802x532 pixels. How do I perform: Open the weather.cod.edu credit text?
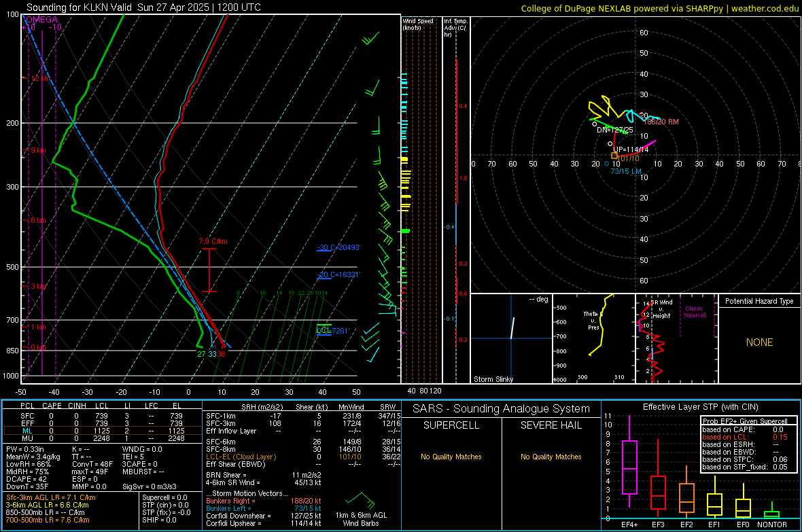click(x=765, y=8)
